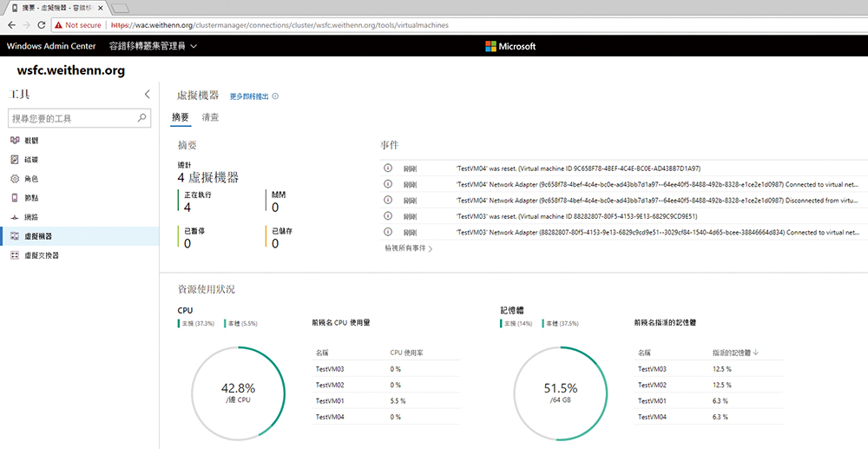Switch to the 摘要 tab
Viewport: 868px width, 449px height.
coord(181,117)
